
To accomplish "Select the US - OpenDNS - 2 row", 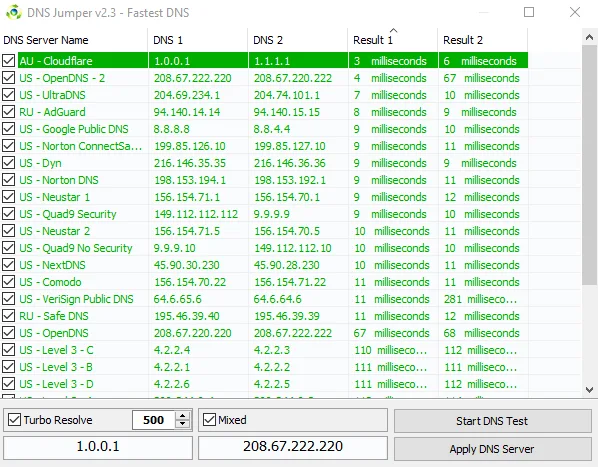I will click(265, 78).
